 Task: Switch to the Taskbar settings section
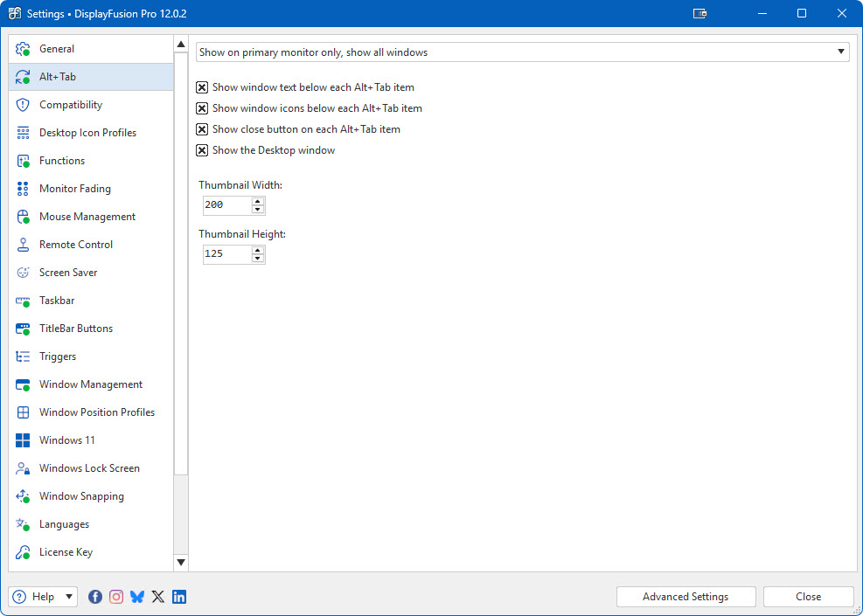(x=57, y=301)
